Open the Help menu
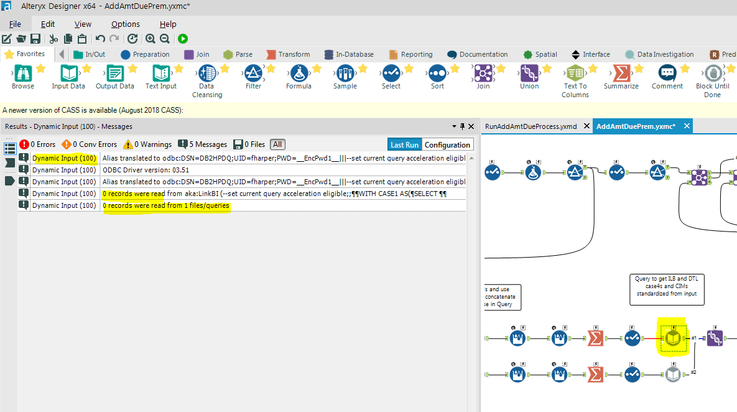This screenshot has height=412, width=737. pyautogui.click(x=168, y=24)
